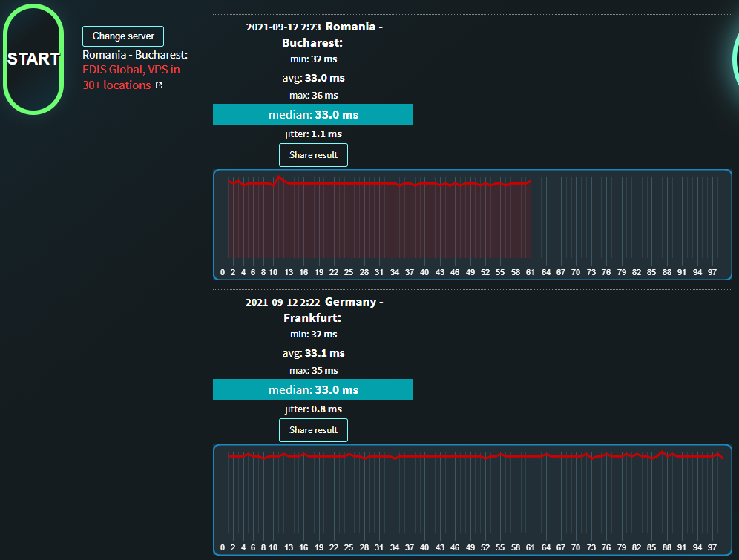739x560 pixels.
Task: Click the Frankfurt avg 33.1 ms value
Action: point(325,353)
